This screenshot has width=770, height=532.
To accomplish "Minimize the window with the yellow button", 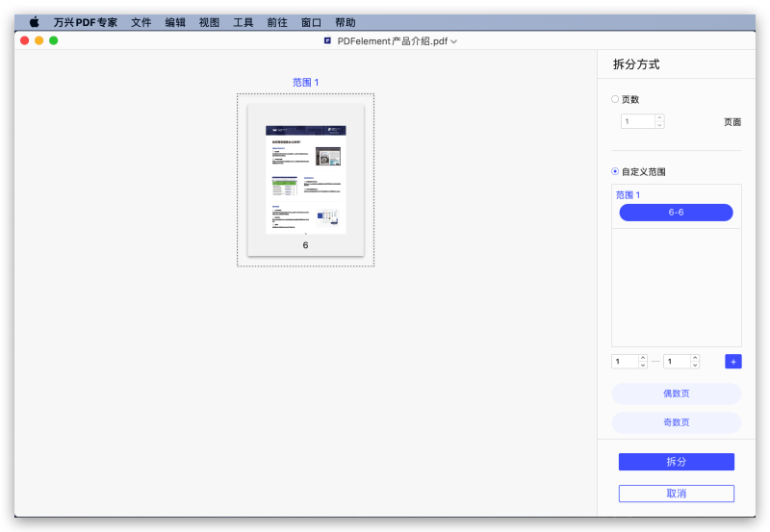I will pyautogui.click(x=38, y=40).
